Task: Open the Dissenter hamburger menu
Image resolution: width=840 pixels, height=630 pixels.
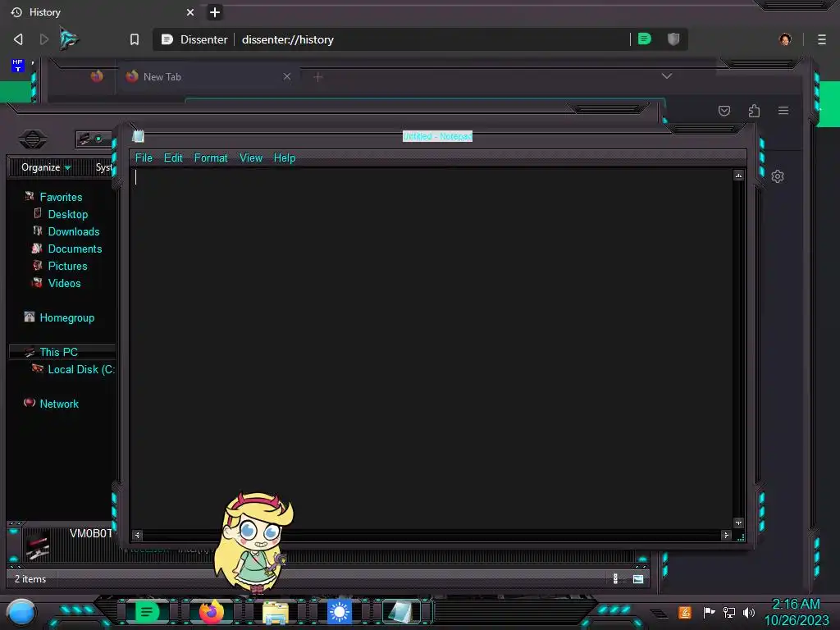Action: point(822,39)
